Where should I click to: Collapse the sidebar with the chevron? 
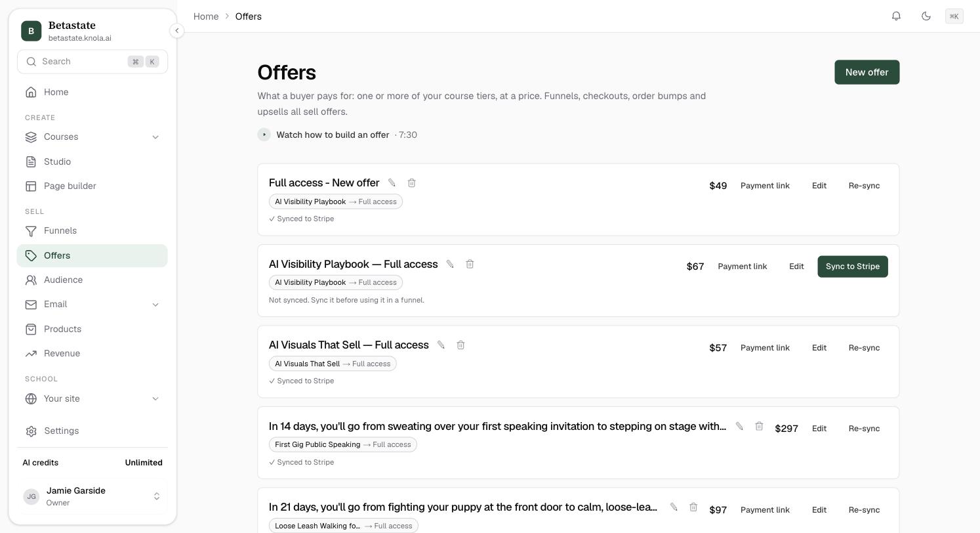[x=176, y=31]
